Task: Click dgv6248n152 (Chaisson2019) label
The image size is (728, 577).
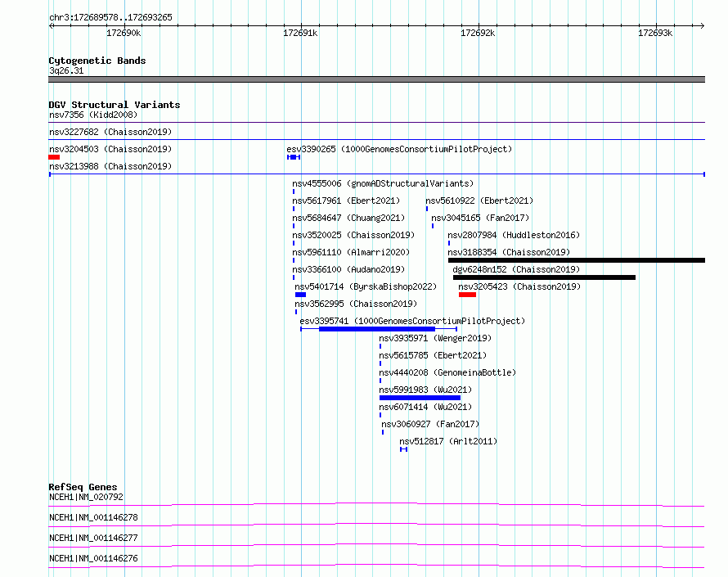Action: (x=516, y=269)
